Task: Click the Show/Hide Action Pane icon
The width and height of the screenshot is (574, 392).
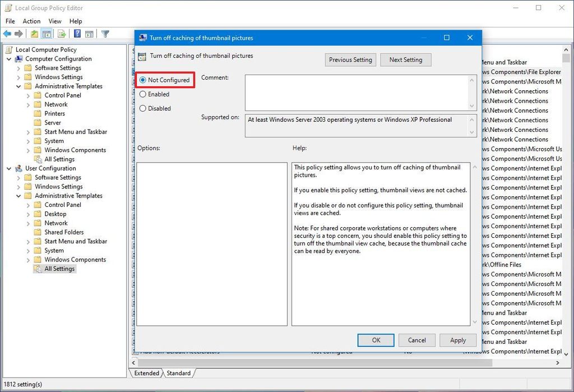Action: [89, 34]
